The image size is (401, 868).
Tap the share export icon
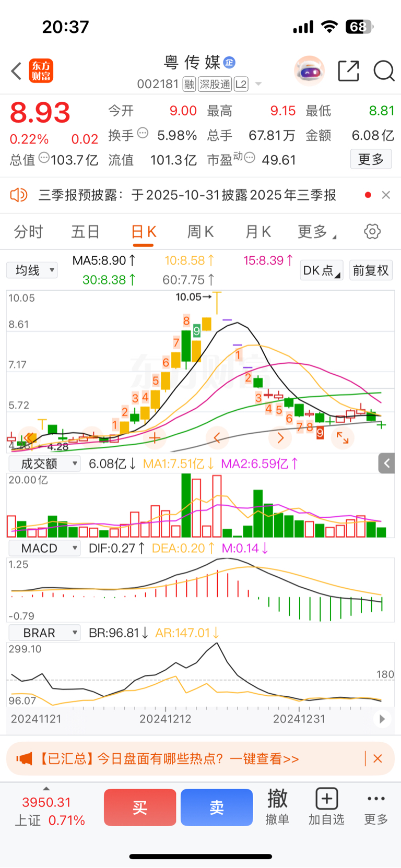point(349,71)
